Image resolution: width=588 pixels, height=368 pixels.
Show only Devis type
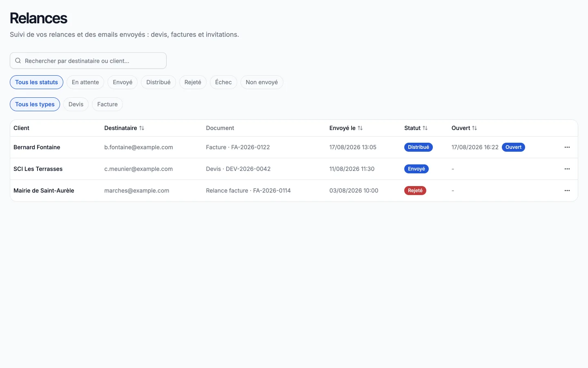point(76,104)
